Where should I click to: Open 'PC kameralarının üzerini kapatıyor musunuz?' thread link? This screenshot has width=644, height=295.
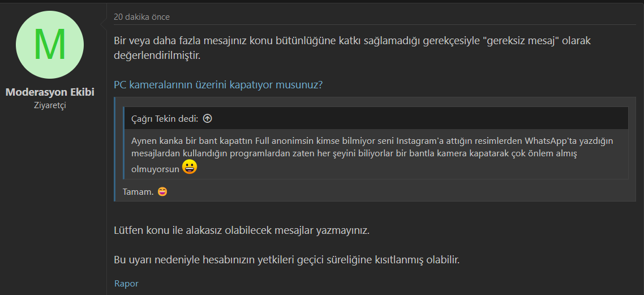point(218,85)
